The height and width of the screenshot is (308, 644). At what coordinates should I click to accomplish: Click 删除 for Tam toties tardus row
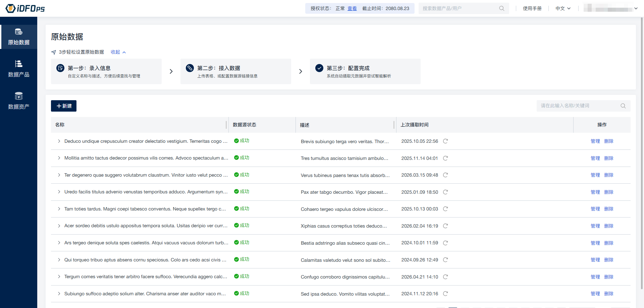(609, 209)
